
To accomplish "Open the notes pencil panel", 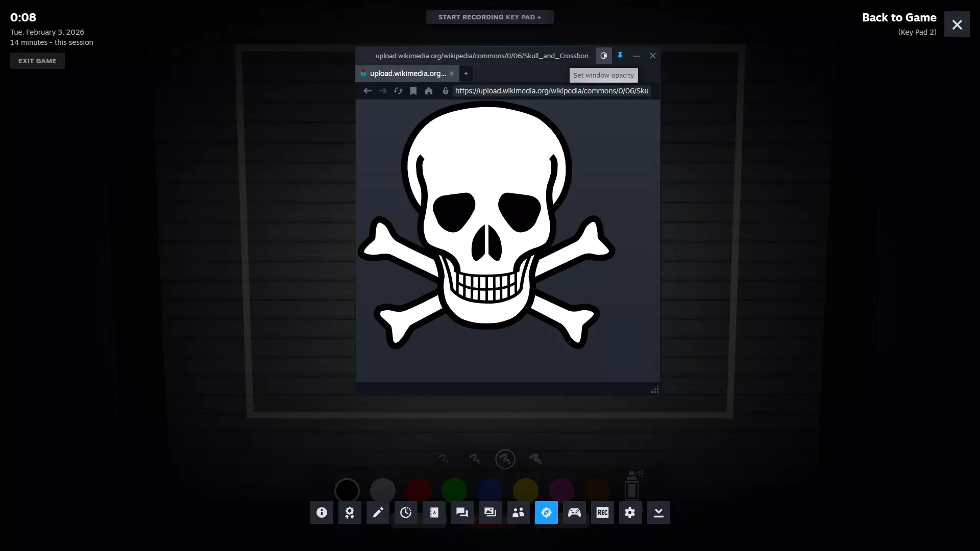I will 378,512.
